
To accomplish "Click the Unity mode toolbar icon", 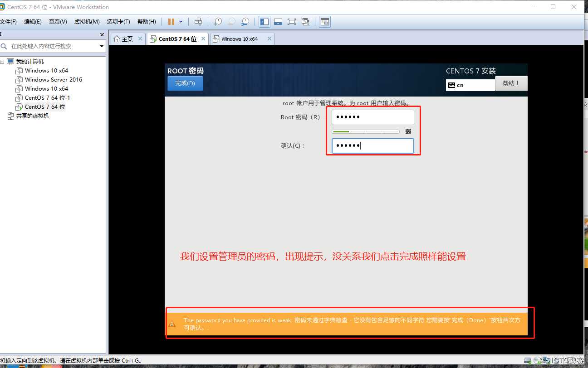I will 305,22.
